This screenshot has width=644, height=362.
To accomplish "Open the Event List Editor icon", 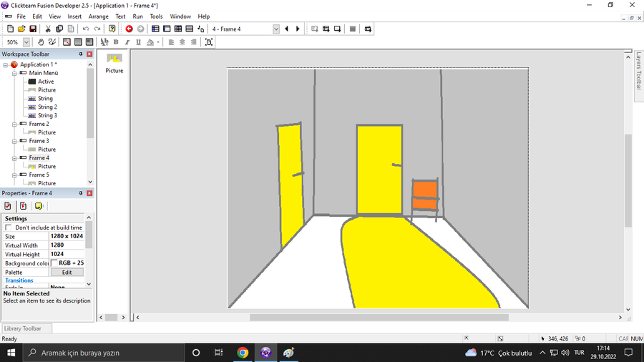I will coord(190,29).
